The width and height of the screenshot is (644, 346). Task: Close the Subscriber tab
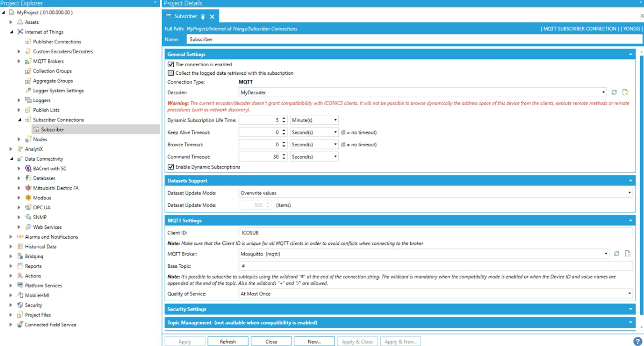tap(212, 17)
